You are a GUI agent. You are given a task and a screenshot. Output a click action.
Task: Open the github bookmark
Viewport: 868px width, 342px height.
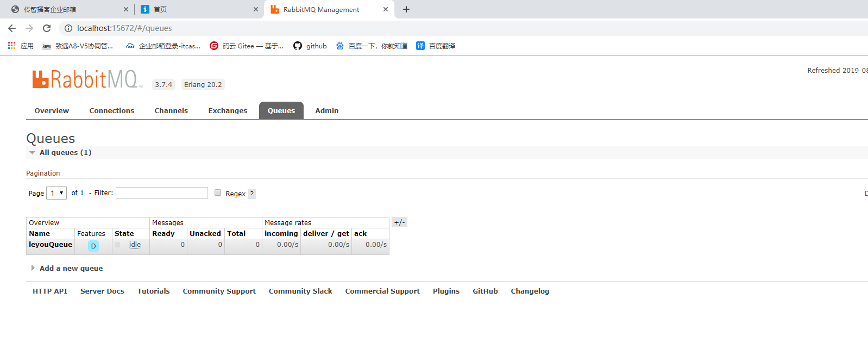[x=310, y=46]
